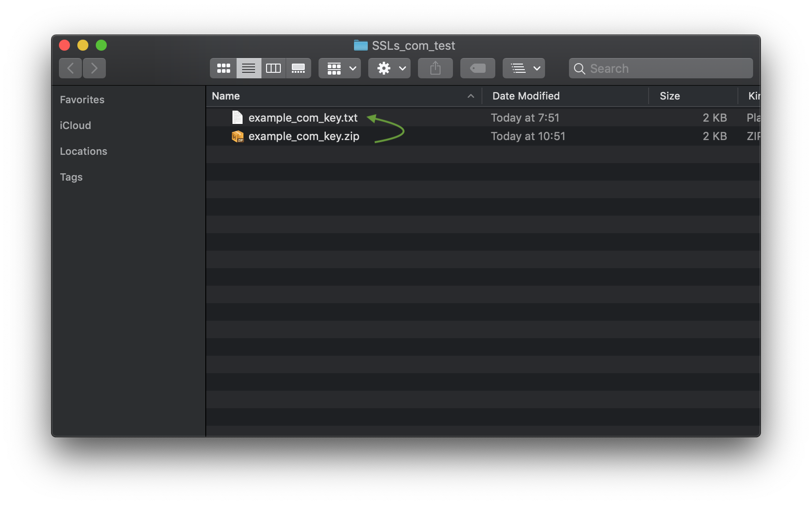Sort by Kind column
The image size is (812, 505).
[x=749, y=96]
